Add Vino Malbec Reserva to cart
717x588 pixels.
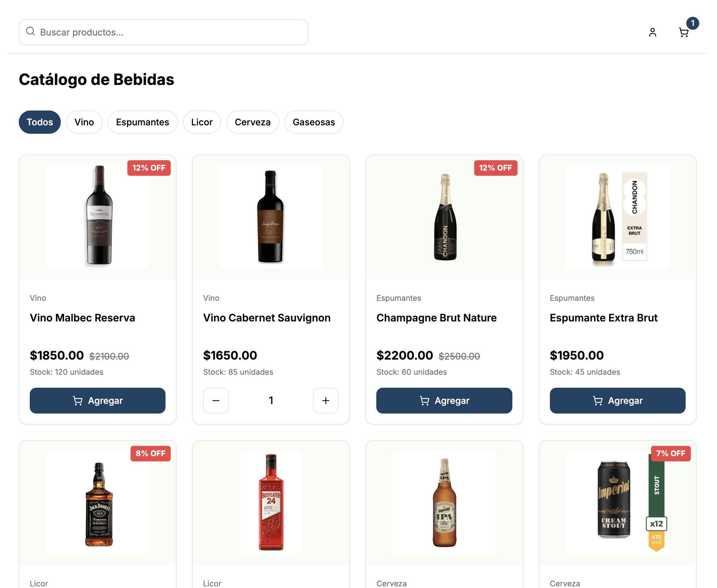[98, 400]
